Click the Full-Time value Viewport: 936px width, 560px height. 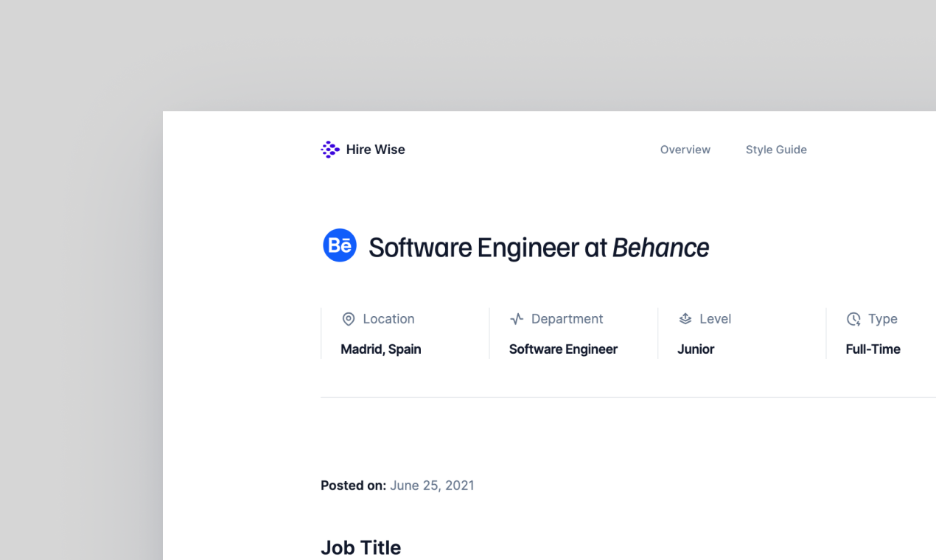pos(873,349)
